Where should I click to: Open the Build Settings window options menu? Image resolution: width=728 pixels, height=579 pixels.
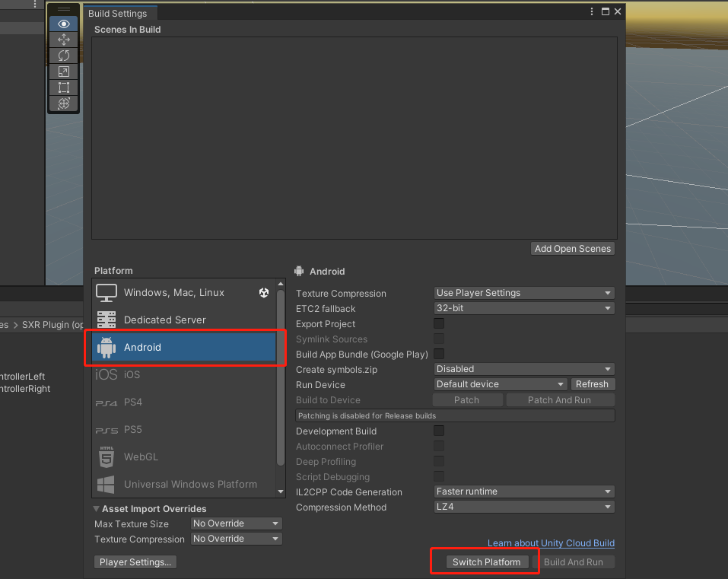coord(592,12)
